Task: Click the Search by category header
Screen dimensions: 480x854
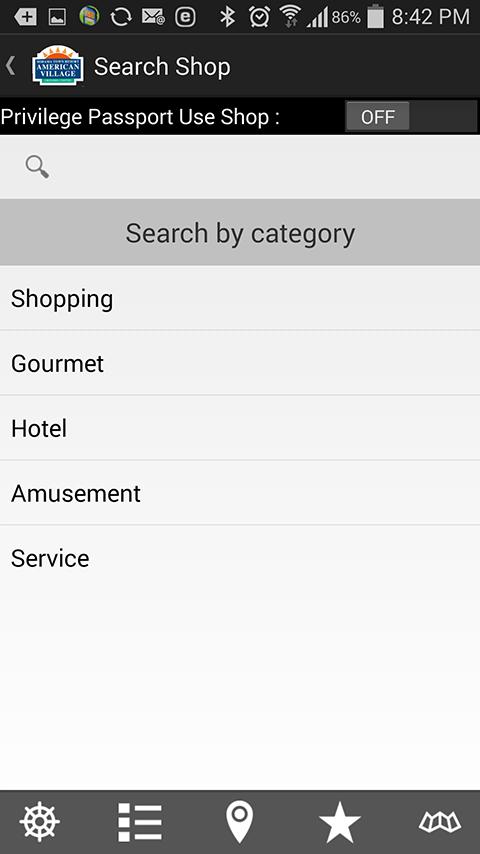Action: [240, 233]
